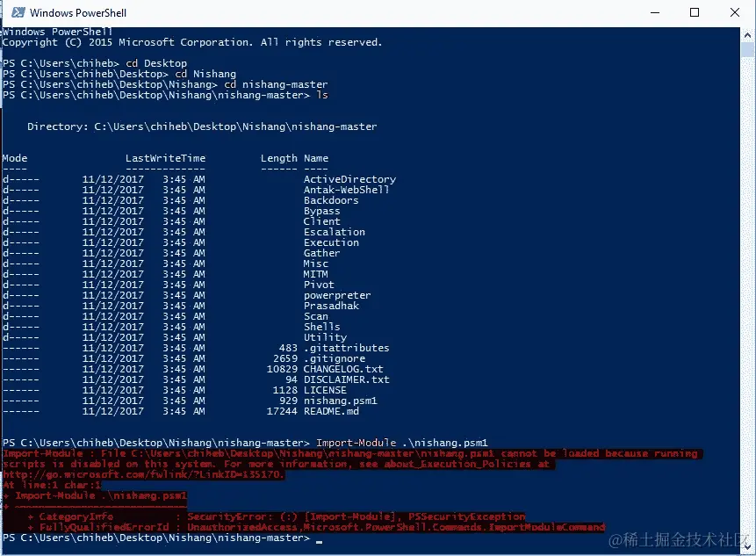Image resolution: width=756 pixels, height=556 pixels.
Task: Click the MITM directory name
Action: coord(316,274)
